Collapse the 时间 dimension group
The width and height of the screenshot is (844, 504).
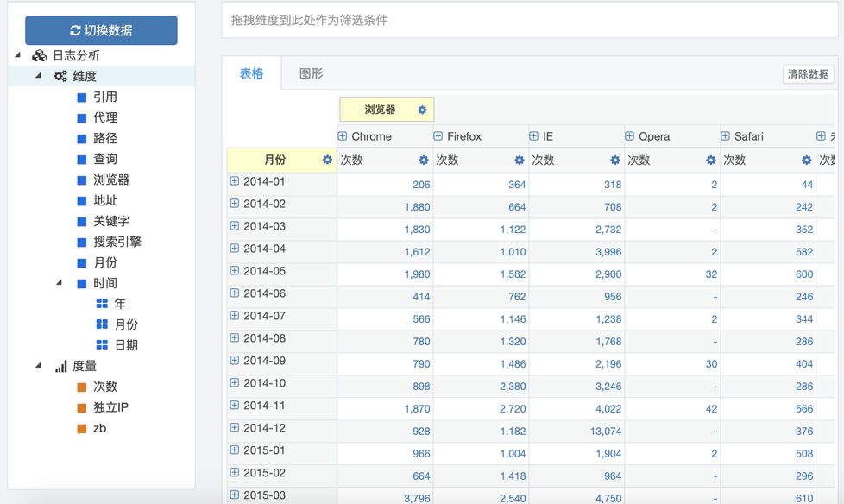coord(59,283)
